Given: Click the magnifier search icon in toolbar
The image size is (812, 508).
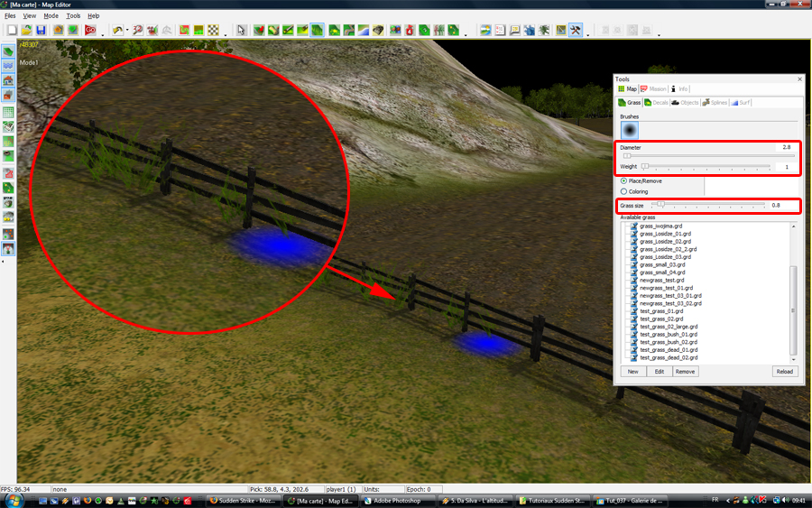Looking at the screenshot, I should [138, 30].
